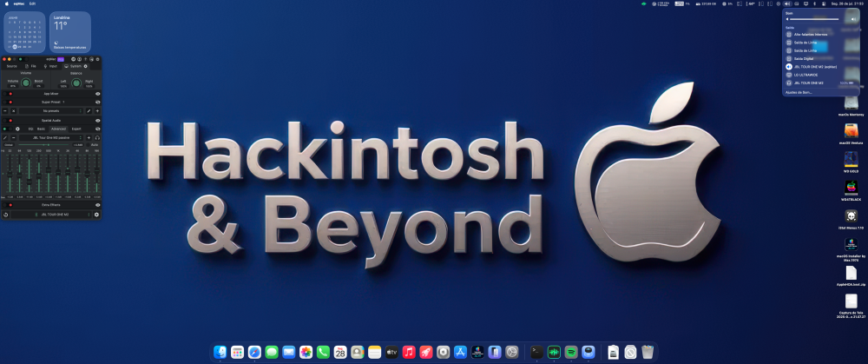Select the Expert EQ tab
Image resolution: width=868 pixels, height=364 pixels.
(x=76, y=129)
